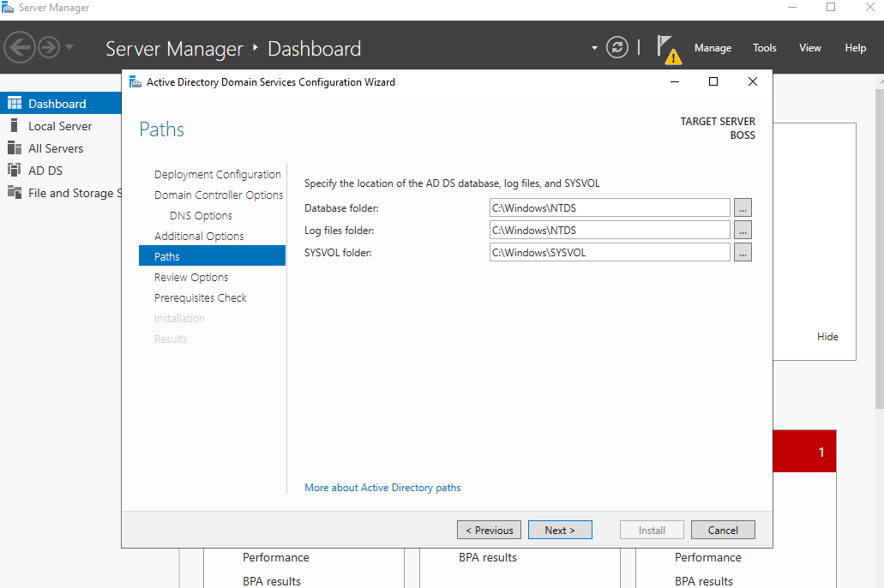Click the refresh icon in header
This screenshot has height=588, width=884.
click(x=617, y=48)
